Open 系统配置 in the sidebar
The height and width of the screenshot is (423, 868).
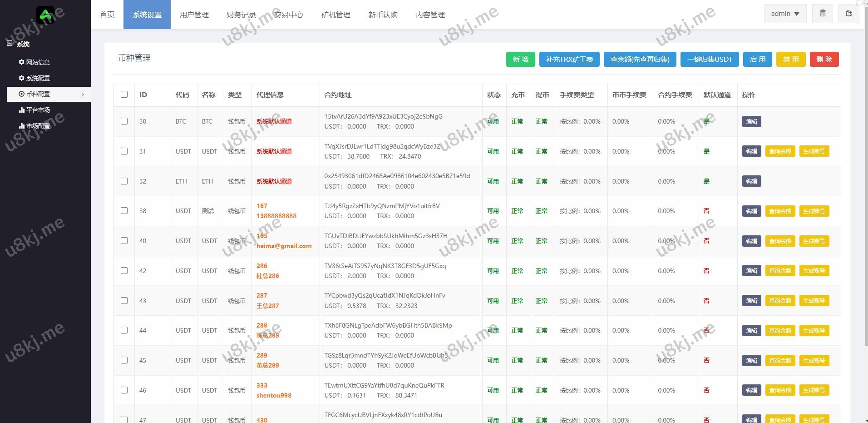point(35,78)
